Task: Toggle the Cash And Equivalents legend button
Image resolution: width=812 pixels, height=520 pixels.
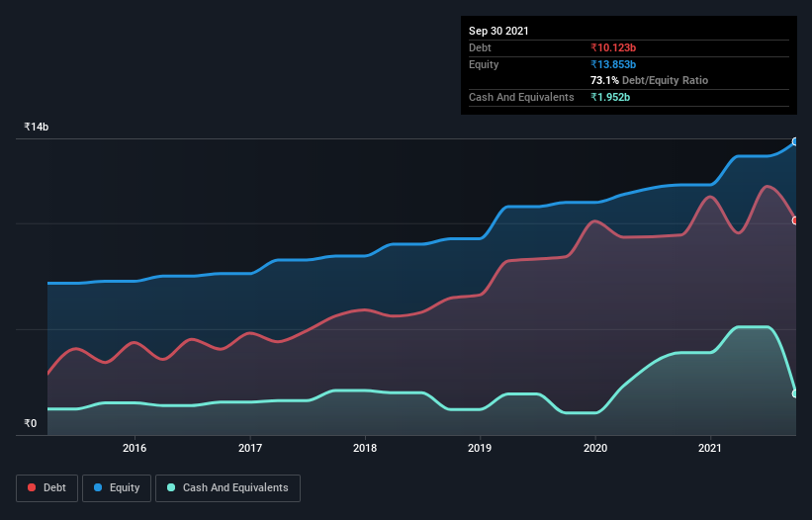Action: (227, 488)
